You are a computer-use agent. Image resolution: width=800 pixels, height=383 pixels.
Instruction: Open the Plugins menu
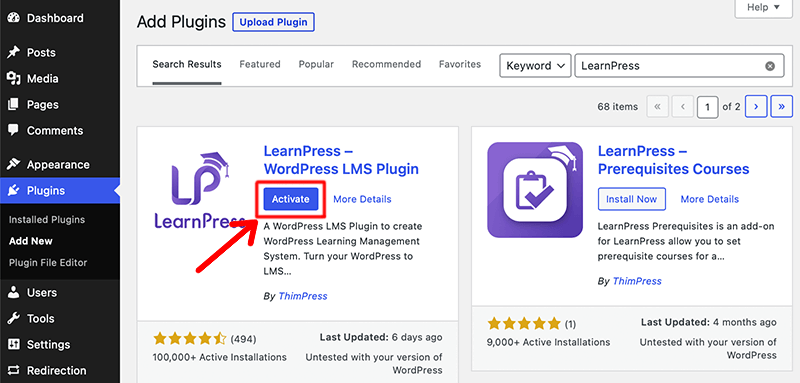click(60, 191)
